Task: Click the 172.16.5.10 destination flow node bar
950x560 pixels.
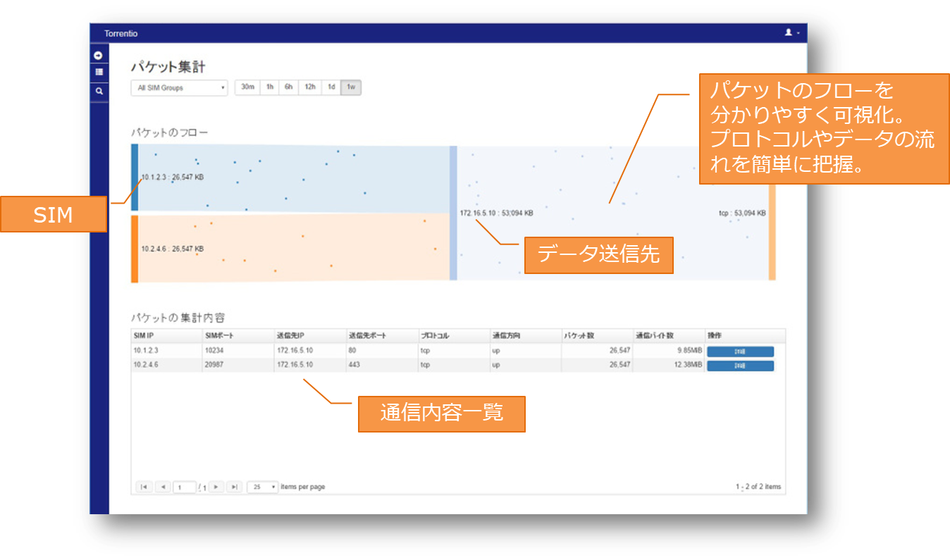Action: point(453,213)
